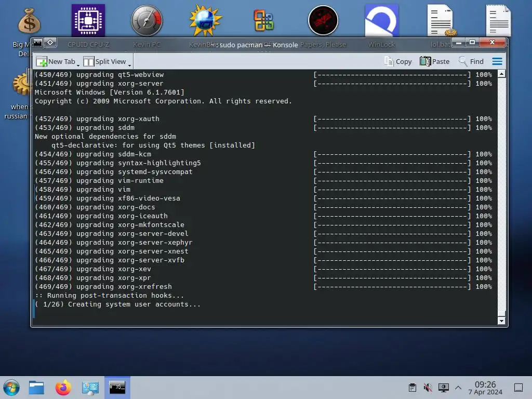
Task: Click the 'upgrading xorg-server' line
Action: (99, 84)
